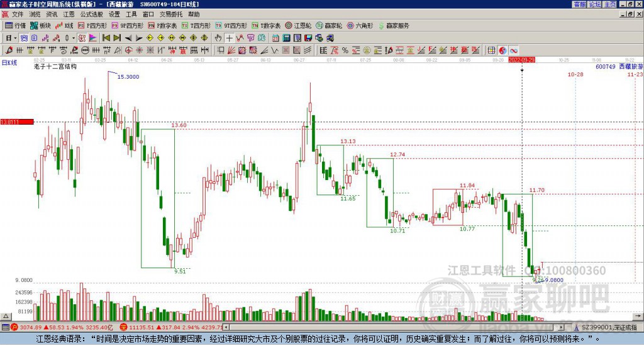Open the 帮助 menu

(x=194, y=14)
